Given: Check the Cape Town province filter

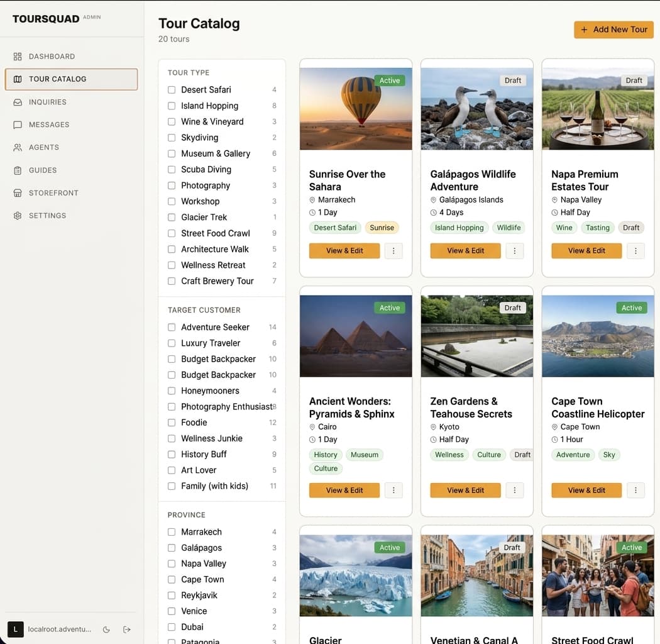Looking at the screenshot, I should pyautogui.click(x=172, y=580).
